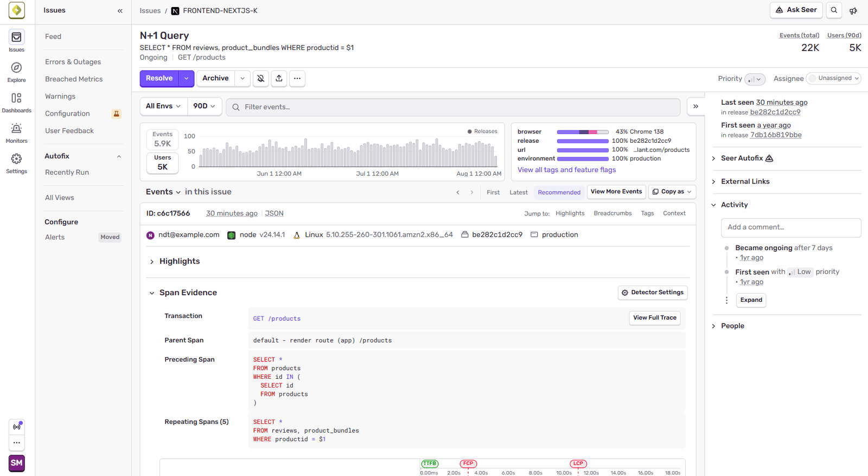The width and height of the screenshot is (868, 476).
Task: Click the Ask Seer button
Action: click(796, 10)
